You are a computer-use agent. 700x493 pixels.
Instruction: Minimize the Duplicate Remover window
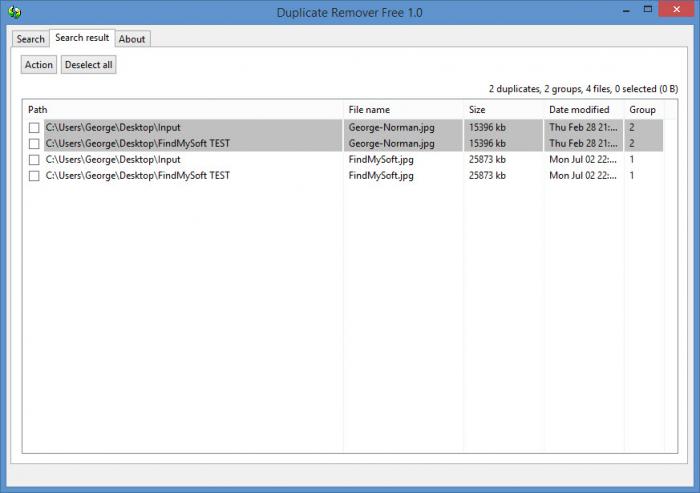[625, 11]
